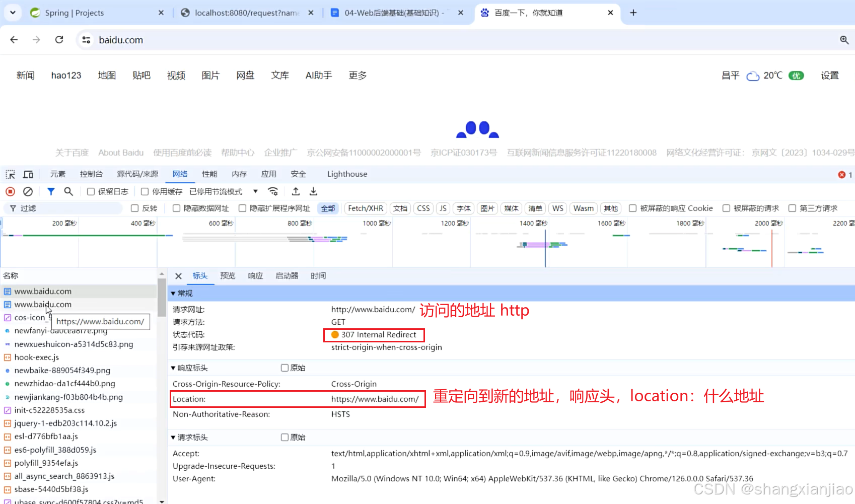Click the 设置 link on Baidu

pyautogui.click(x=830, y=76)
